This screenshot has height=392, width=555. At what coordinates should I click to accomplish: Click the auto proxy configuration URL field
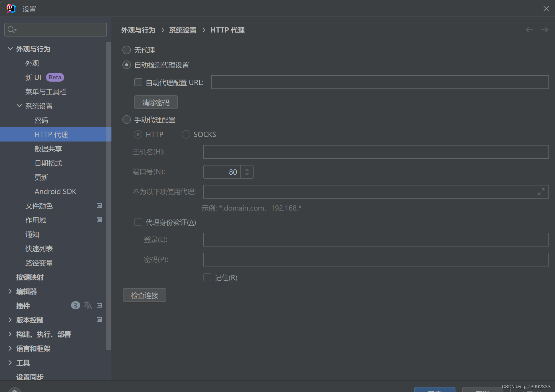380,82
